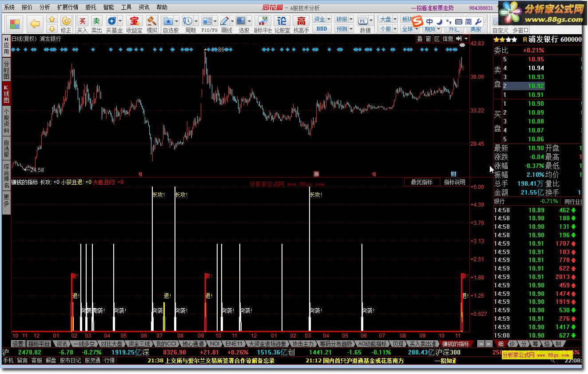Select the 综合排名 sidebar tab

point(6,175)
